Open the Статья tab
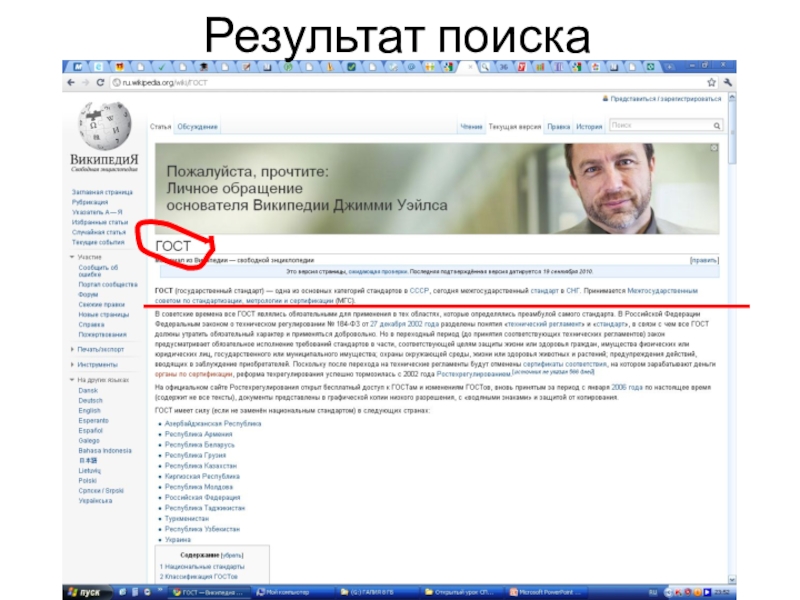This screenshot has height=600, width=800. (160, 127)
